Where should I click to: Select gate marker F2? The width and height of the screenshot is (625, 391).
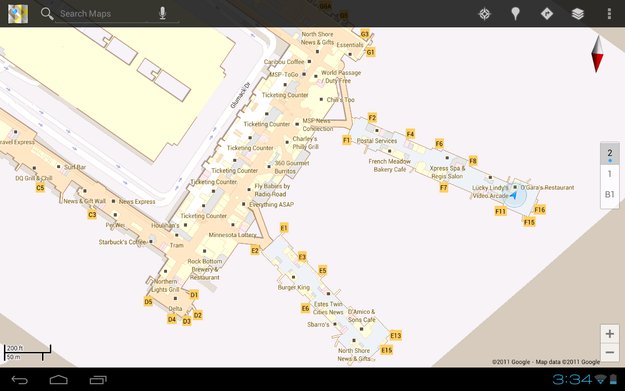click(372, 118)
